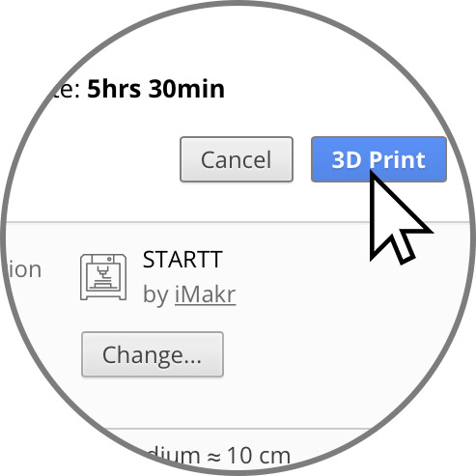
Task: Click the '3D' text on the Print button
Action: coord(347,159)
